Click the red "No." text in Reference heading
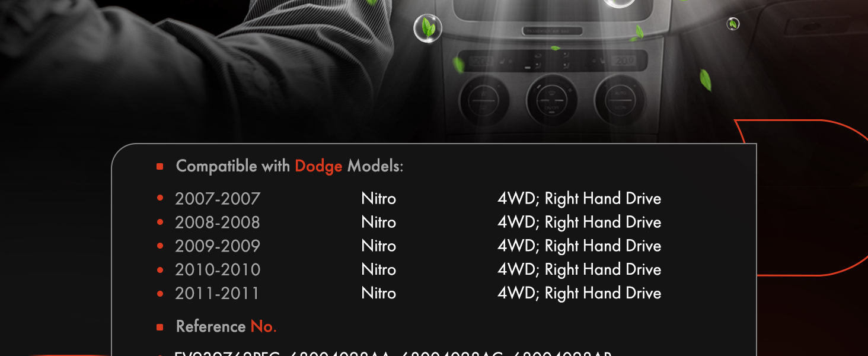Image resolution: width=868 pixels, height=356 pixels. point(263,326)
